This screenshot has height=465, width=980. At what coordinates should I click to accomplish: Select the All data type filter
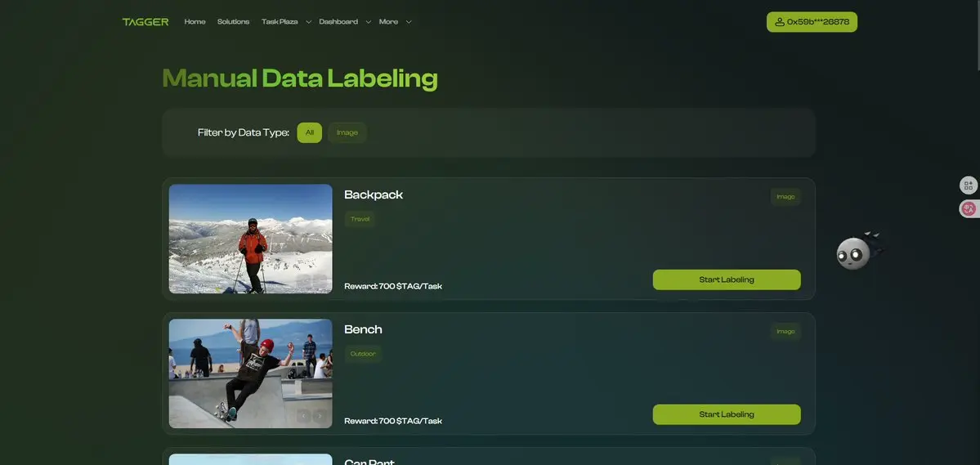tap(310, 132)
